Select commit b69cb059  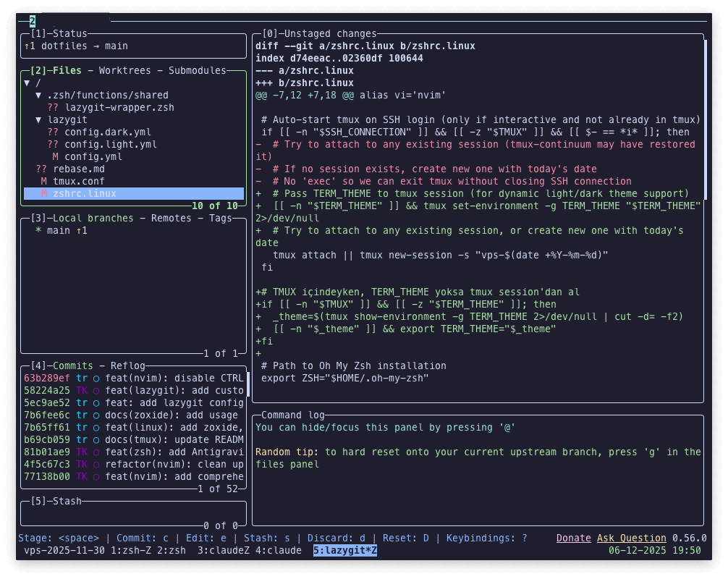point(134,440)
